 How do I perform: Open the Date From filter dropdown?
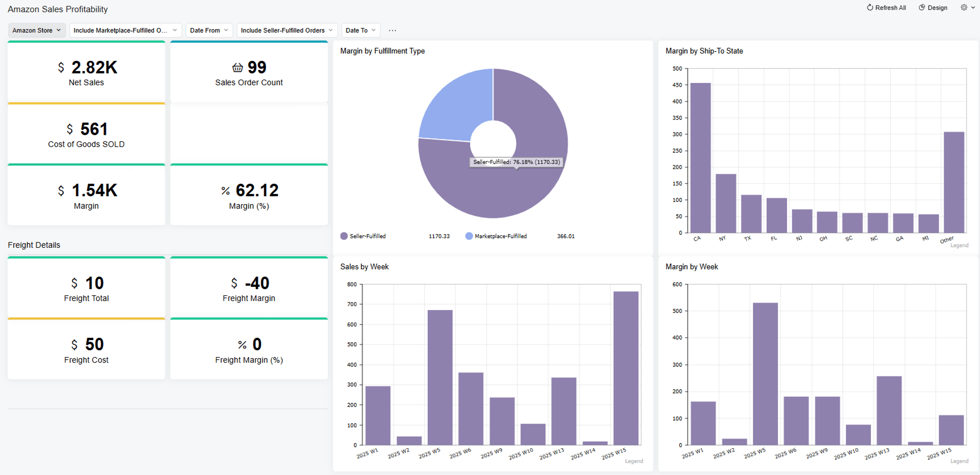209,30
